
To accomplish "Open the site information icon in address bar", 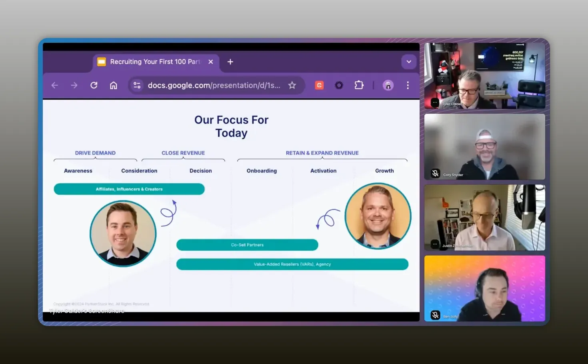I will 137,85.
